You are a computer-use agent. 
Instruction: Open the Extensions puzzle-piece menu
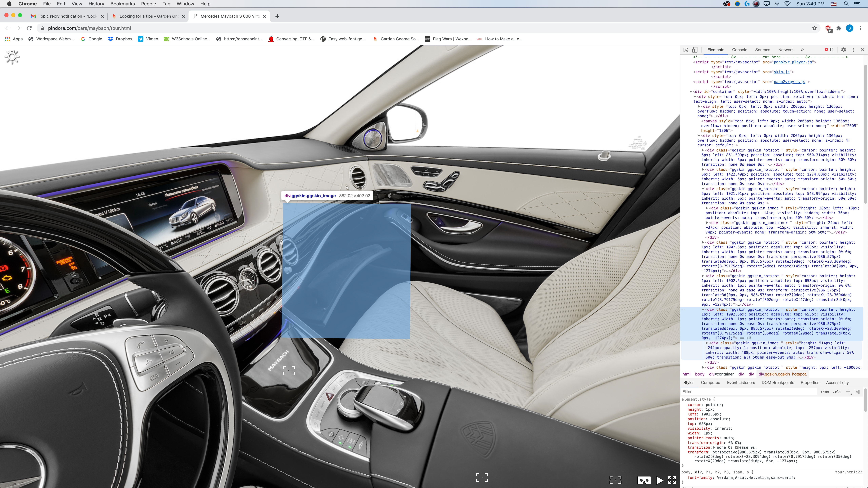point(839,28)
